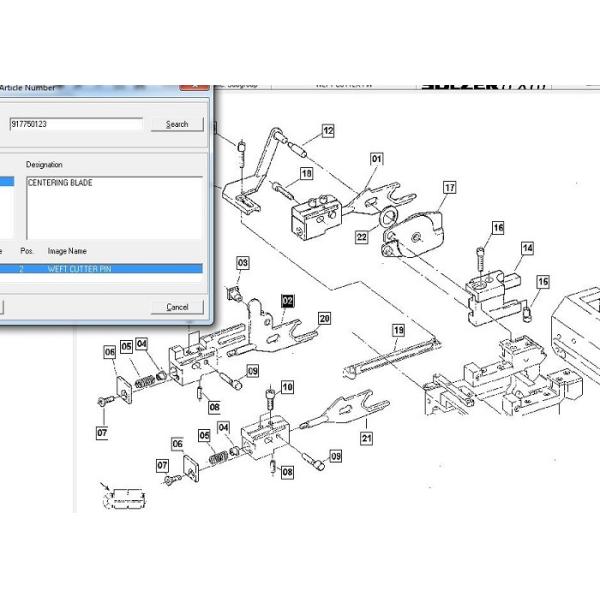Click the Search button in the dialog
The width and height of the screenshot is (600, 600).
[x=176, y=124]
